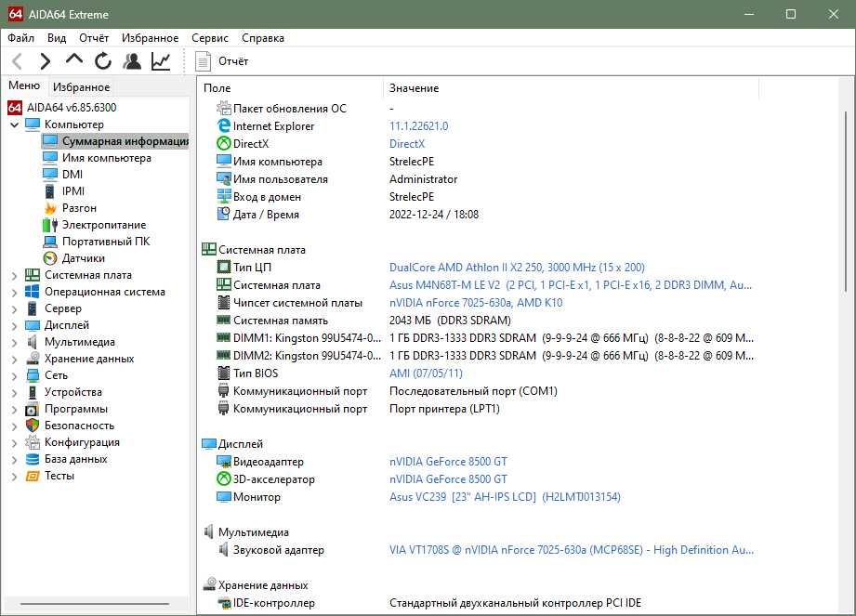This screenshot has width=856, height=616.
Task: Open Internet Explorer version link 11.1.22621.0
Action: pyautogui.click(x=419, y=126)
